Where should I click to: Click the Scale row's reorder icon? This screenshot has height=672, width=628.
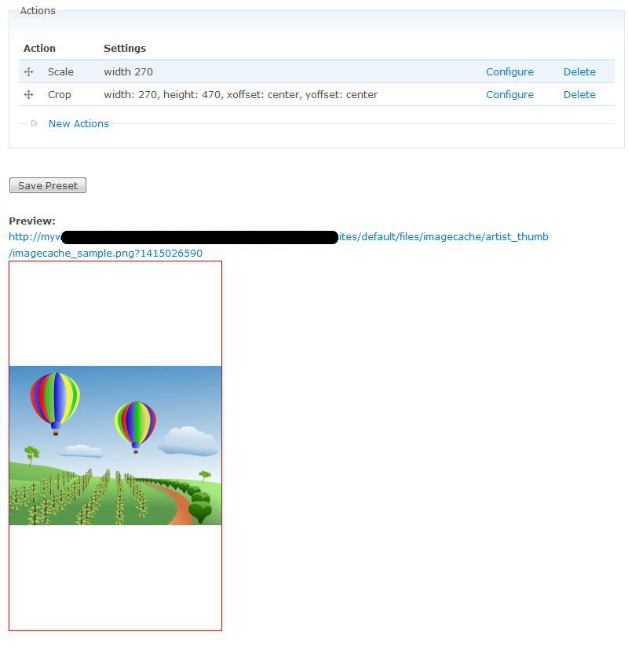(x=29, y=71)
